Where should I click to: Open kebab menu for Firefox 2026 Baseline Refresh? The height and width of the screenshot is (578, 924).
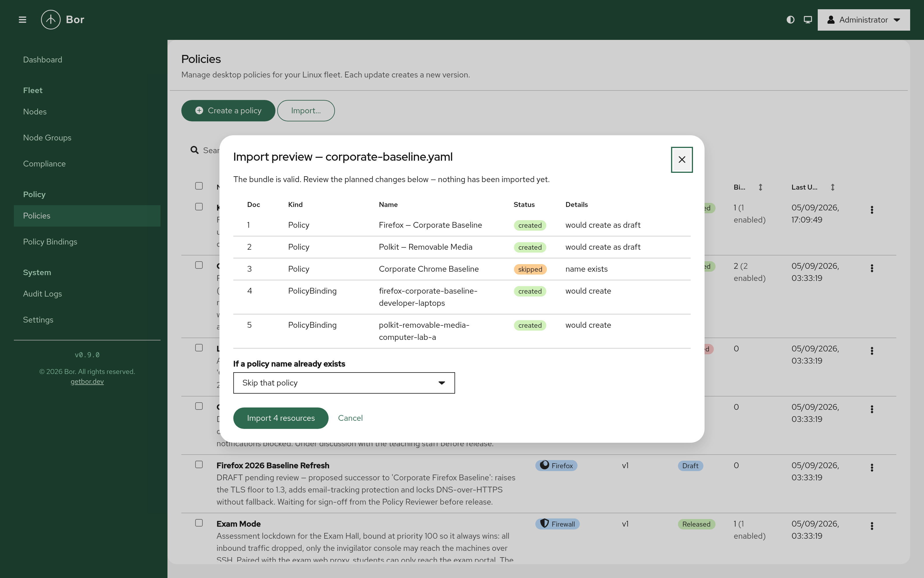point(872,468)
